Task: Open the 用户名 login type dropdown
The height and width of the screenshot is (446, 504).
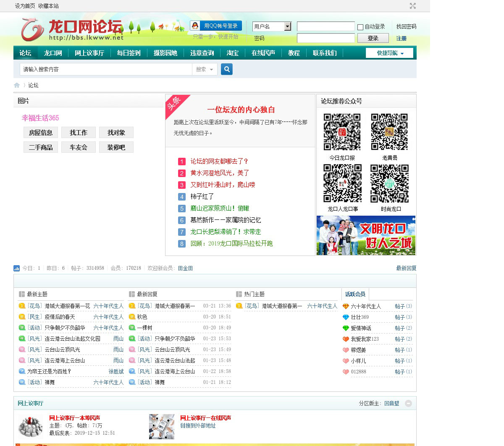Action: coord(287,26)
